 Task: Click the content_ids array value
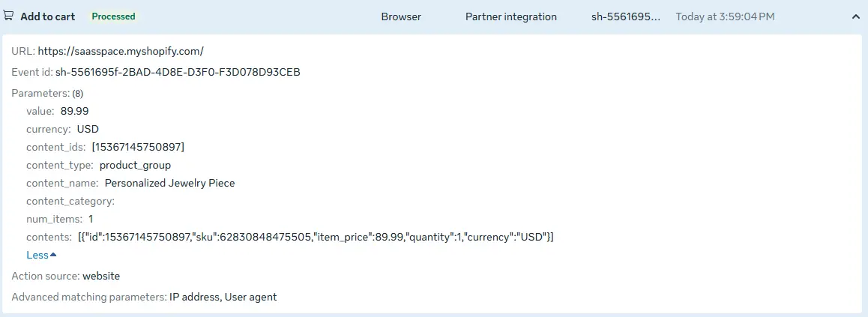point(138,147)
